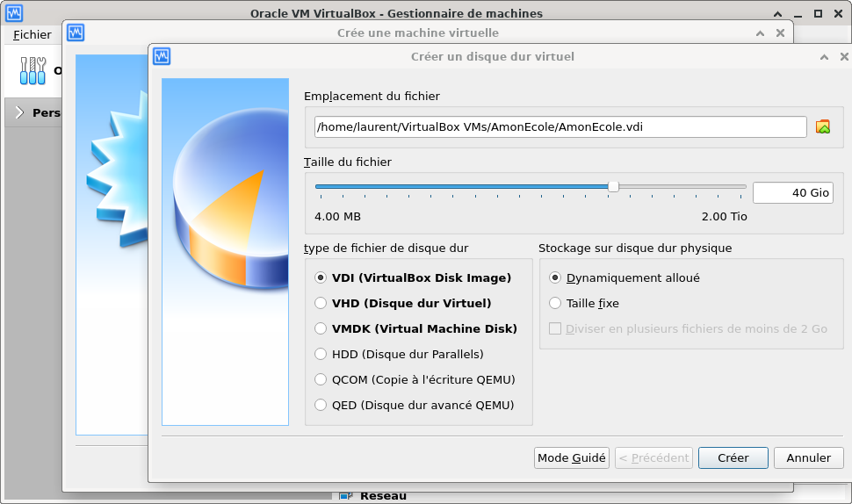Choose QED (Disque dur avancé QEMU) option
This screenshot has height=504, width=852.
click(x=414, y=405)
